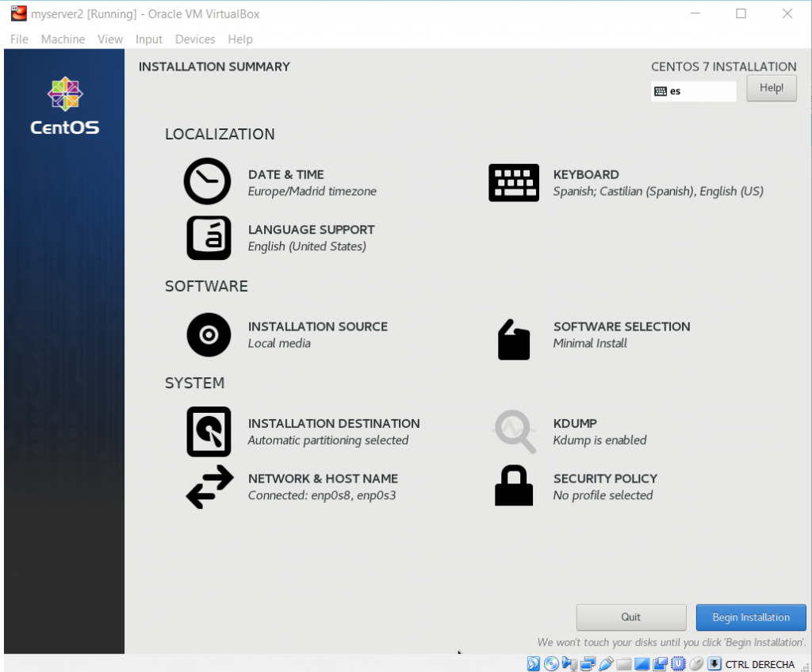812x672 pixels.
Task: Open the Machine menu
Action: 63,40
